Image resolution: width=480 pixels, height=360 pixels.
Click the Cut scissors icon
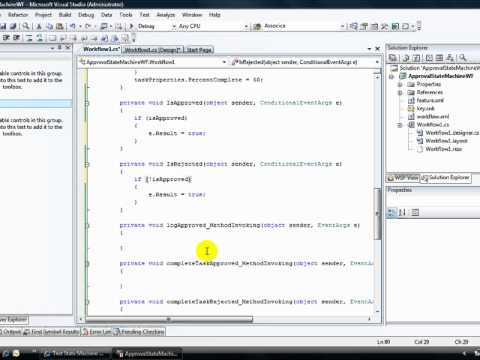click(39, 26)
